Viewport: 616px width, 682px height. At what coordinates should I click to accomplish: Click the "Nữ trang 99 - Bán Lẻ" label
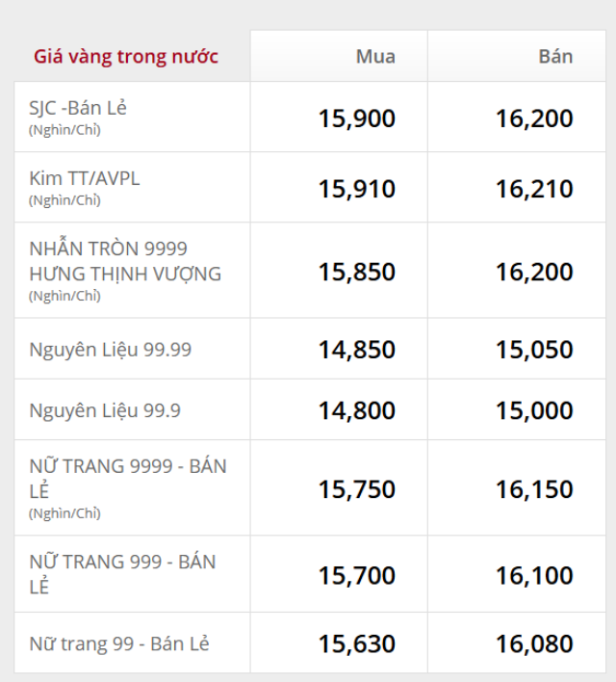[119, 643]
